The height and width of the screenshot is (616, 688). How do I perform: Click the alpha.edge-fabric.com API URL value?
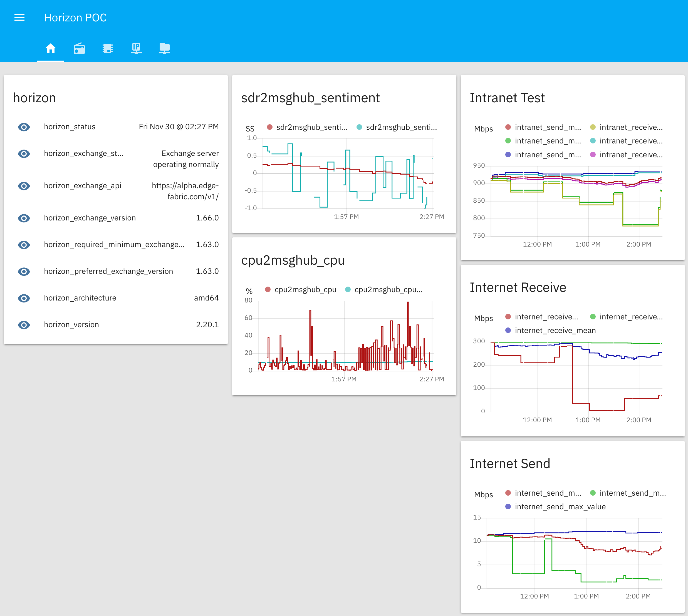tap(185, 191)
